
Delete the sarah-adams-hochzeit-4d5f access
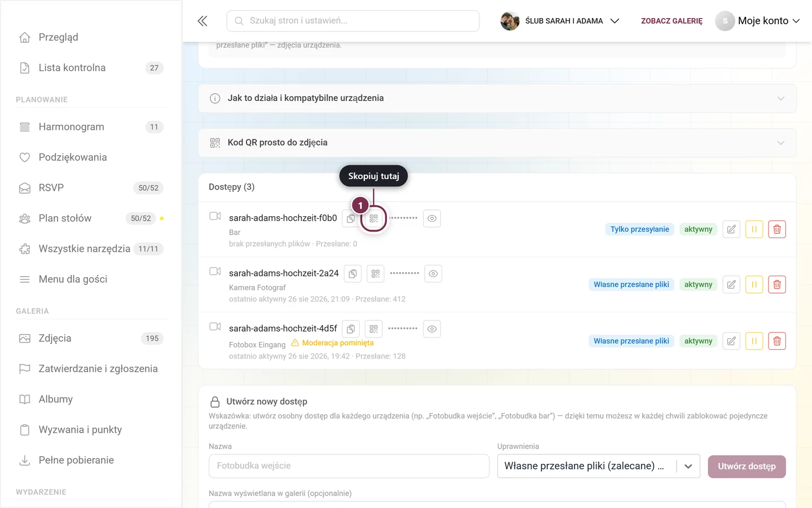point(777,341)
